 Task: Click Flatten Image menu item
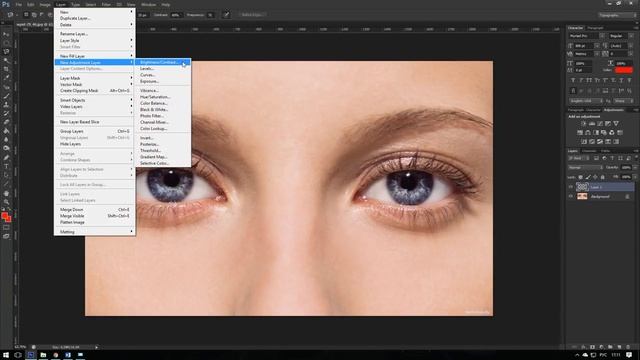(94, 222)
